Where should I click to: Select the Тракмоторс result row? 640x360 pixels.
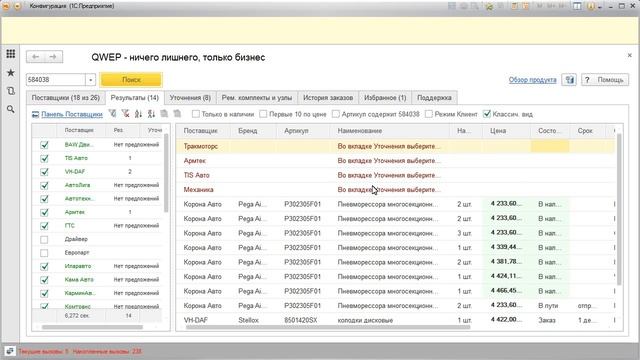[x=395, y=146]
